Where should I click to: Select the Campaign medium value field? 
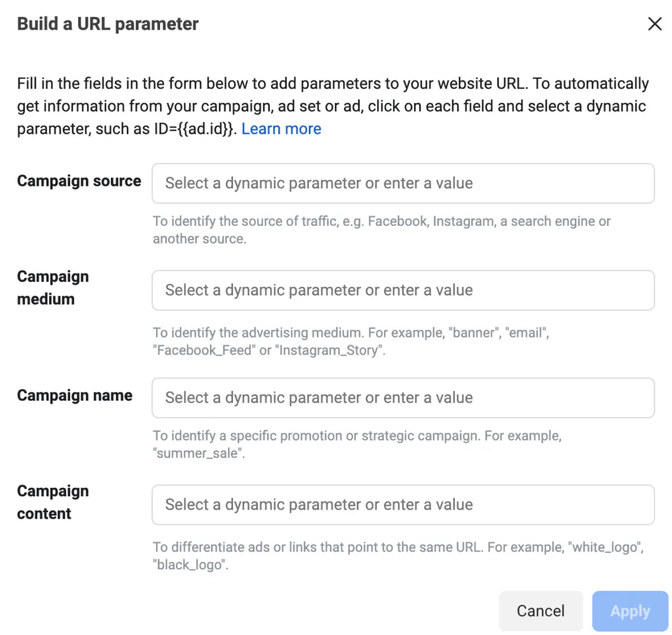tap(403, 290)
